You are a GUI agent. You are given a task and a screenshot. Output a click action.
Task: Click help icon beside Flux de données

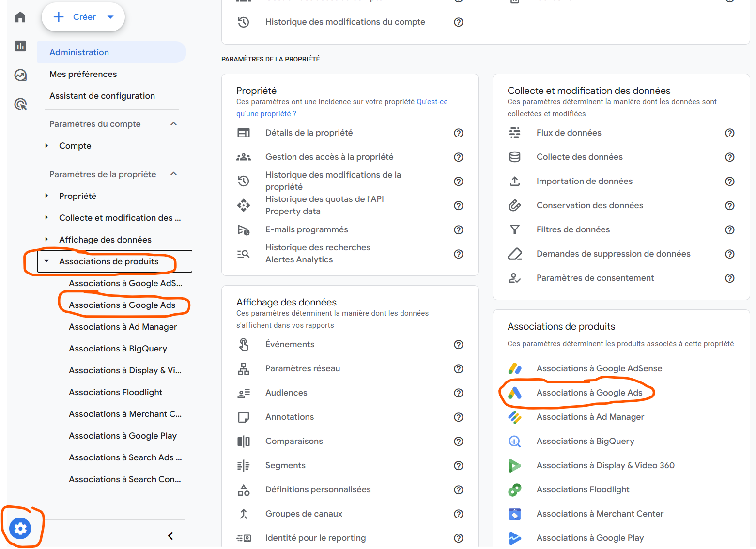click(729, 133)
